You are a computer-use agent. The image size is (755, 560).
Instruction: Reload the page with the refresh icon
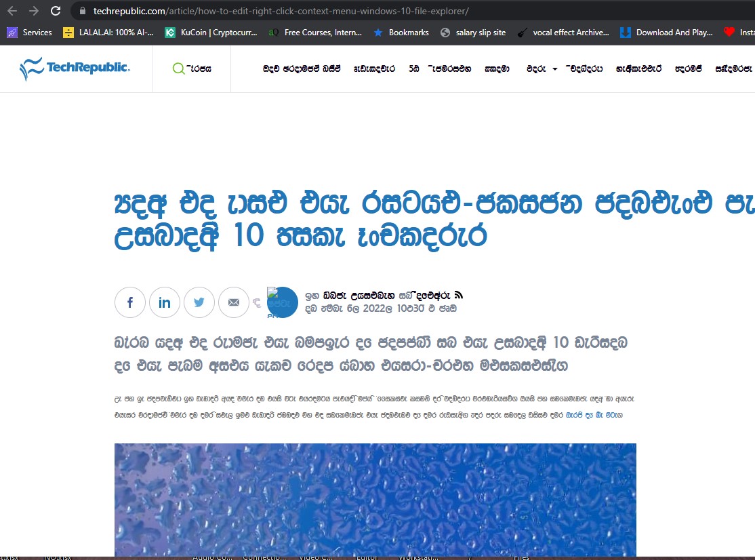tap(56, 11)
